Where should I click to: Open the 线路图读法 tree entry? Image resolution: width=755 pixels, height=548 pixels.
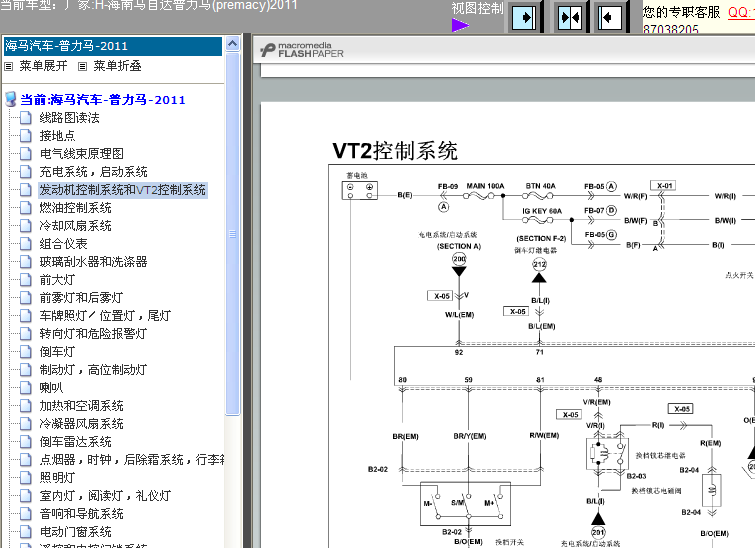(x=69, y=118)
